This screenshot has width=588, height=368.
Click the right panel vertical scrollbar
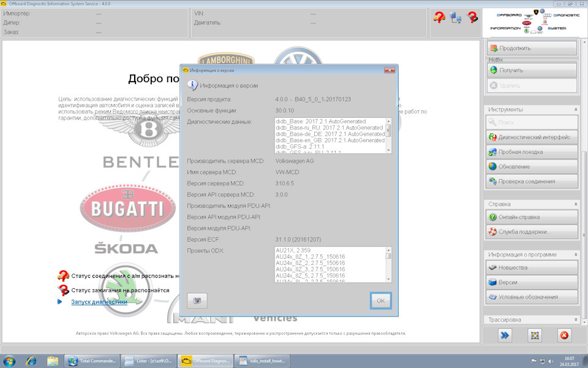(584, 235)
